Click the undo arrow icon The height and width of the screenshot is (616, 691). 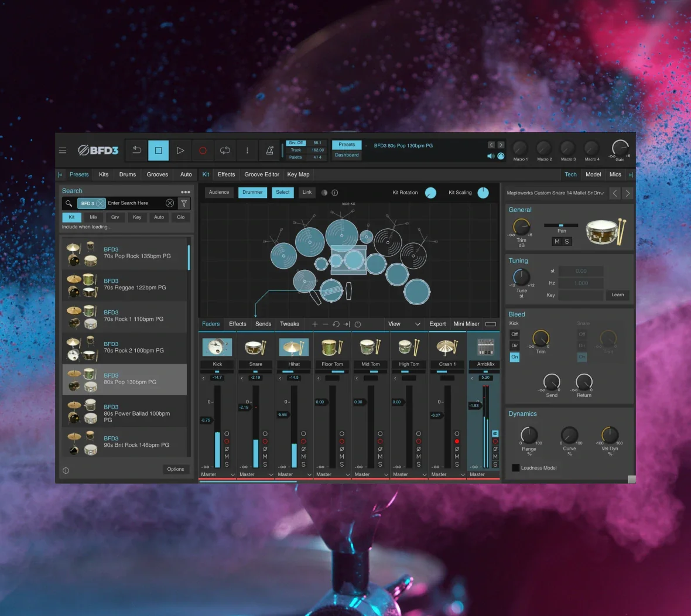tap(136, 150)
